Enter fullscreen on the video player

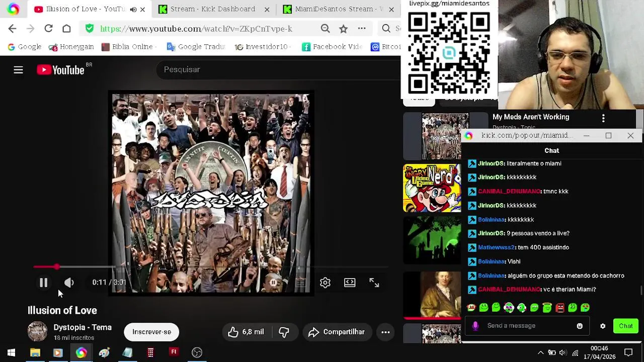tap(374, 283)
